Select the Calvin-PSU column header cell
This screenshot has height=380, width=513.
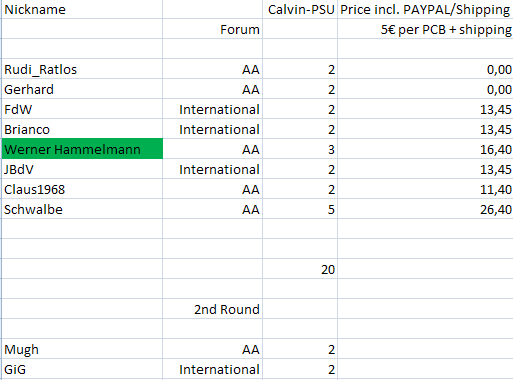300,9
